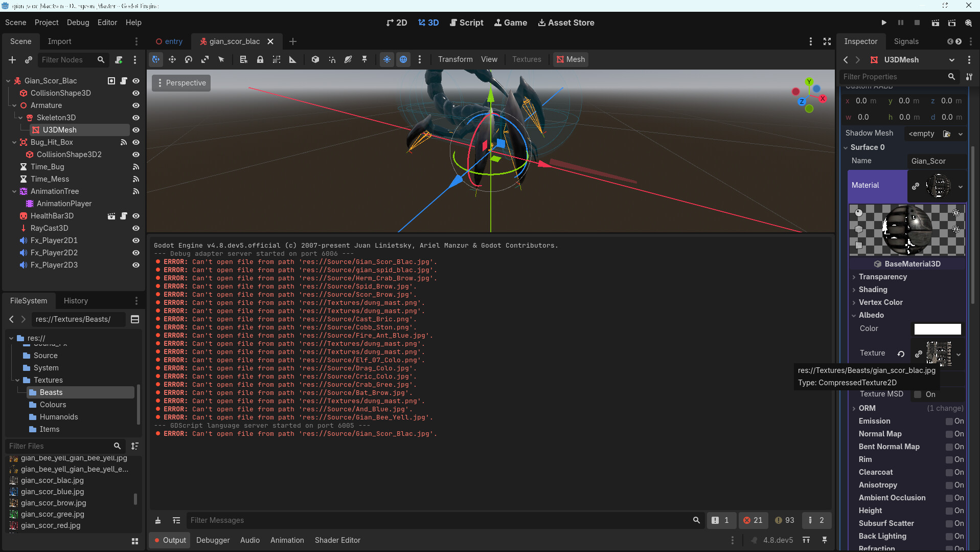Enable the Normal Map checkbox
Image resolution: width=980 pixels, height=552 pixels.
(949, 434)
